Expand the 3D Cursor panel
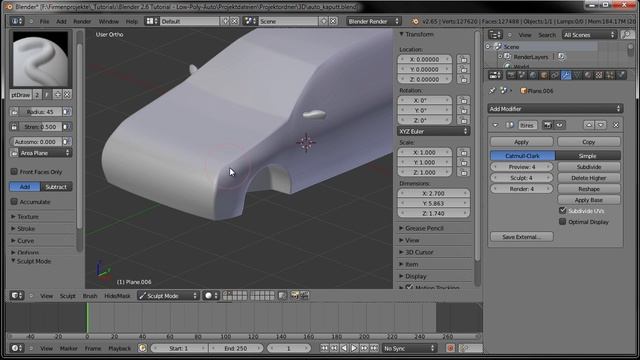Image resolution: width=640 pixels, height=360 pixels. (419, 252)
